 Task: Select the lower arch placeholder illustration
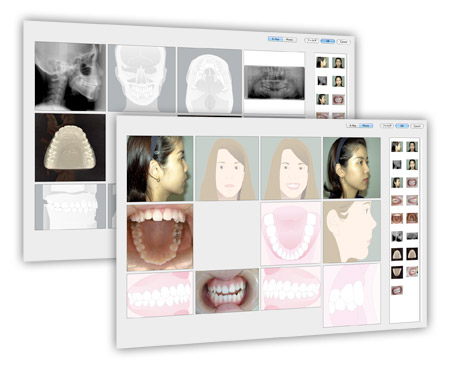point(291,233)
